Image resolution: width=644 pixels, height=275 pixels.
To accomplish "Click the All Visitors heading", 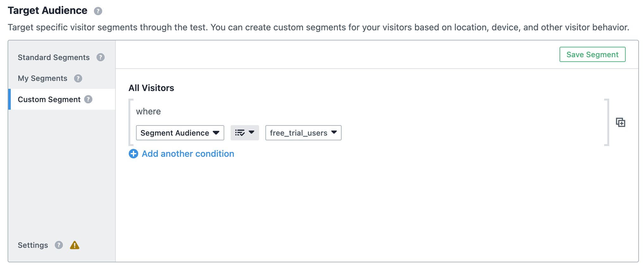I will click(x=151, y=88).
